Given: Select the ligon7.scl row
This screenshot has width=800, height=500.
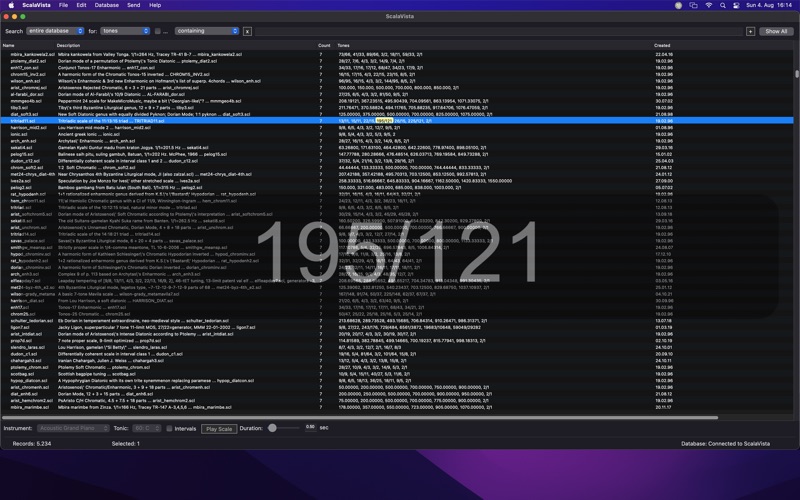Looking at the screenshot, I should (397, 328).
